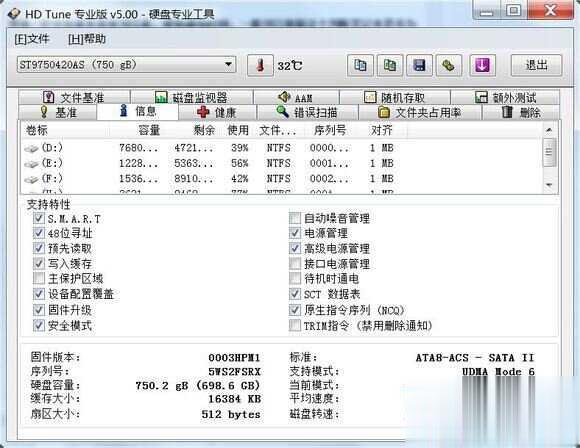Switch to the 磁盘监视器 tab
Viewport: 580px width, 448px height.
[x=192, y=98]
